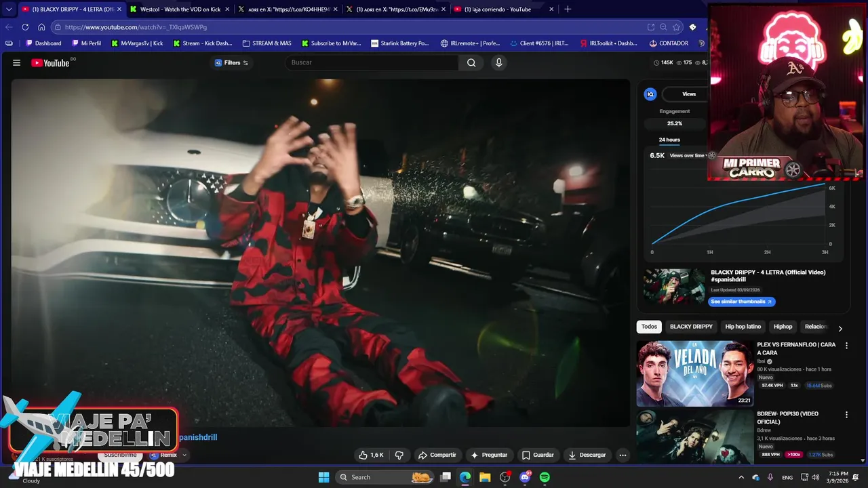Image resolution: width=868 pixels, height=488 pixels.
Task: Click Preguntar ask button
Action: pos(489,455)
